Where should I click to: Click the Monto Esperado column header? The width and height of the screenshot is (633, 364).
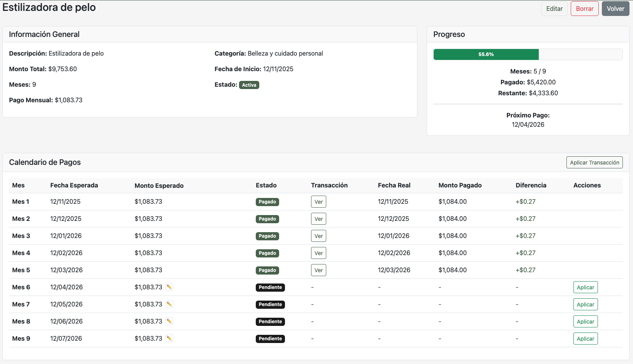[x=159, y=185]
